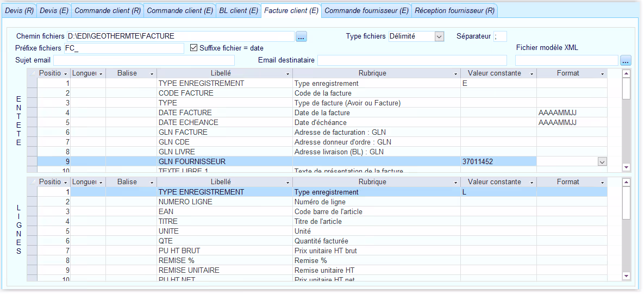644x294 pixels.
Task: Click the Fichier modèle XML field
Action: click(x=566, y=61)
